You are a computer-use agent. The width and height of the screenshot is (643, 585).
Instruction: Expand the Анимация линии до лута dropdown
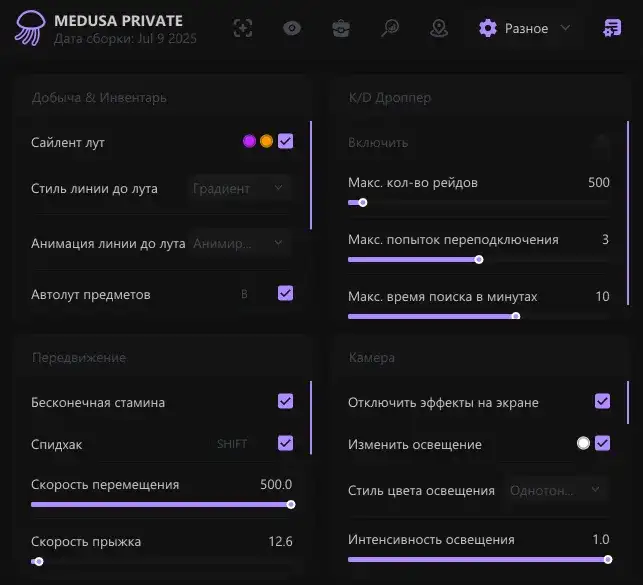[x=240, y=243]
